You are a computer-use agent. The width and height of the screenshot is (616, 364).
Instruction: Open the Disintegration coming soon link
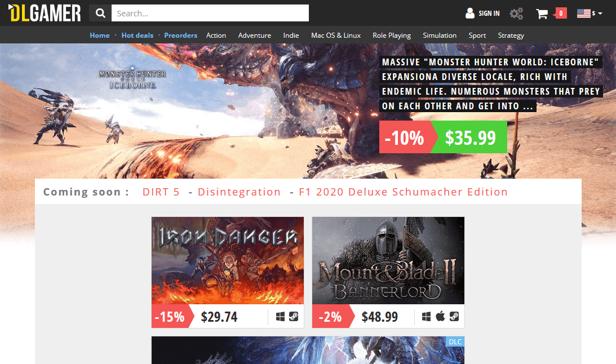coord(240,192)
